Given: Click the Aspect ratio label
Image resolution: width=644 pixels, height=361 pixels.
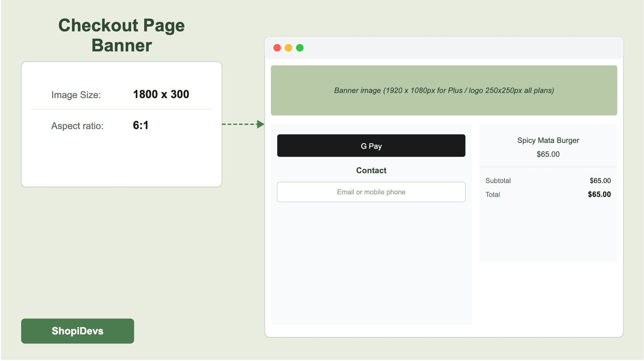Looking at the screenshot, I should [x=77, y=126].
